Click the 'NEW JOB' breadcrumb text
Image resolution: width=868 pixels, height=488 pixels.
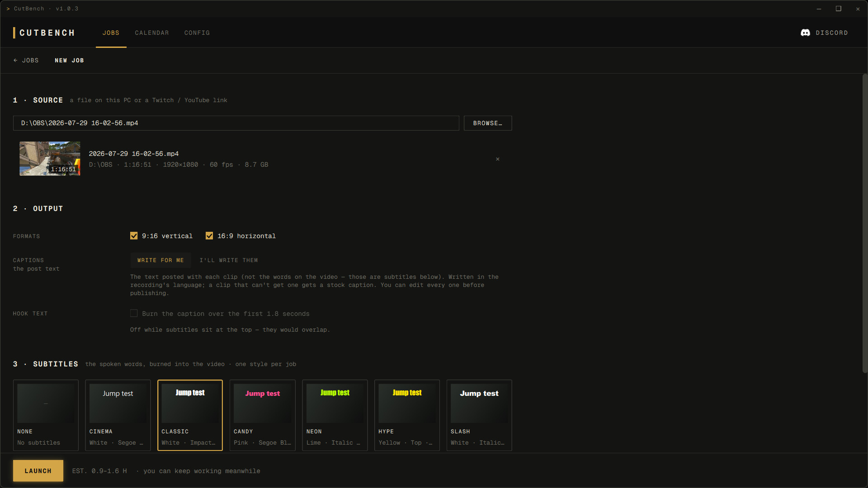[69, 60]
